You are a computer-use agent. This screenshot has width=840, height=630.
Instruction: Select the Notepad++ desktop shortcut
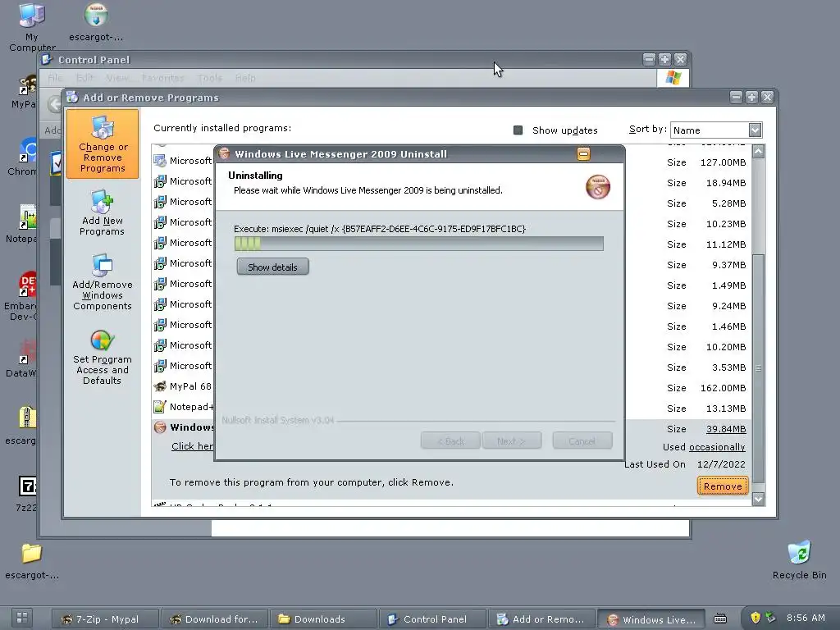22,225
